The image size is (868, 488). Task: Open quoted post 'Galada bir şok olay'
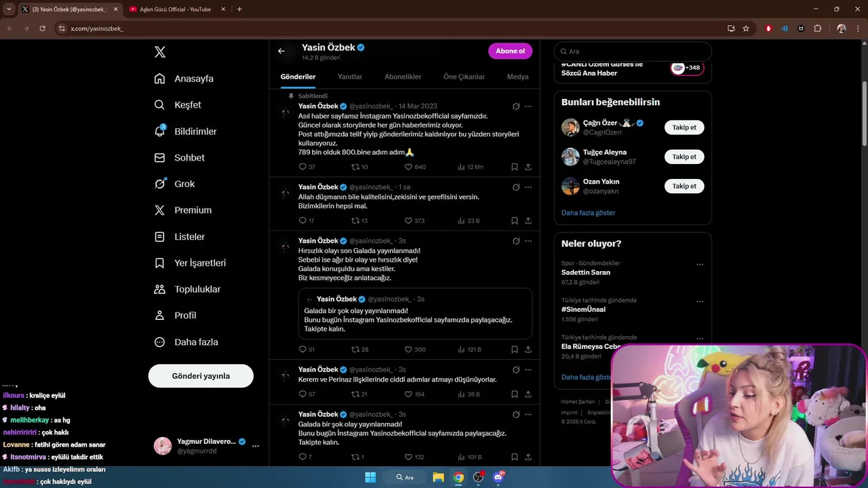point(415,314)
